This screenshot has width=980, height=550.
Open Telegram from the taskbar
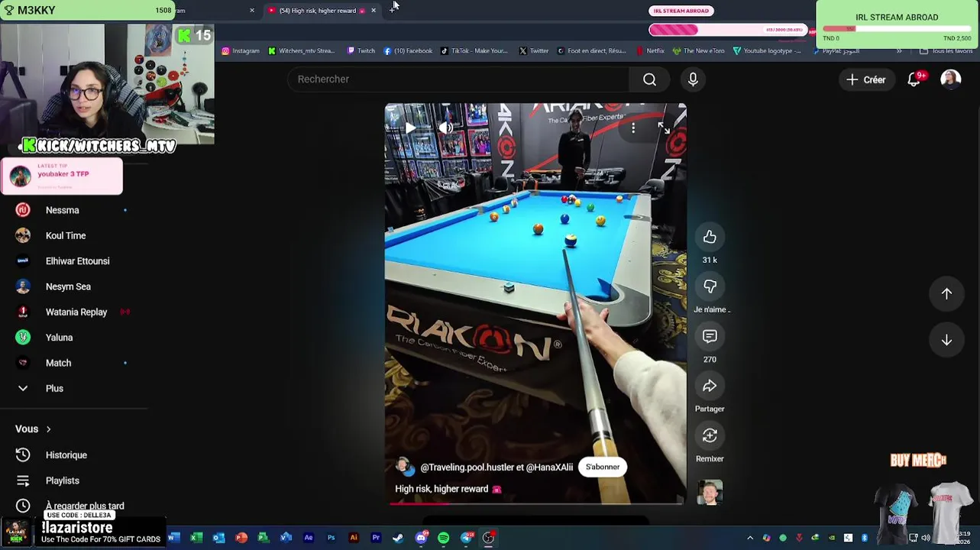click(x=466, y=538)
